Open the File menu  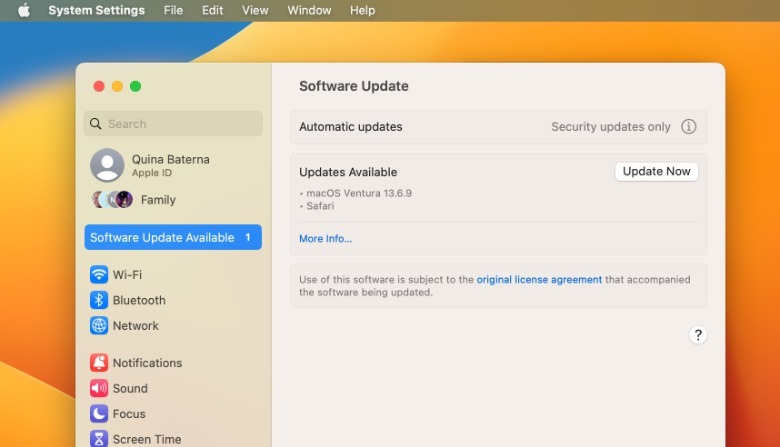173,10
